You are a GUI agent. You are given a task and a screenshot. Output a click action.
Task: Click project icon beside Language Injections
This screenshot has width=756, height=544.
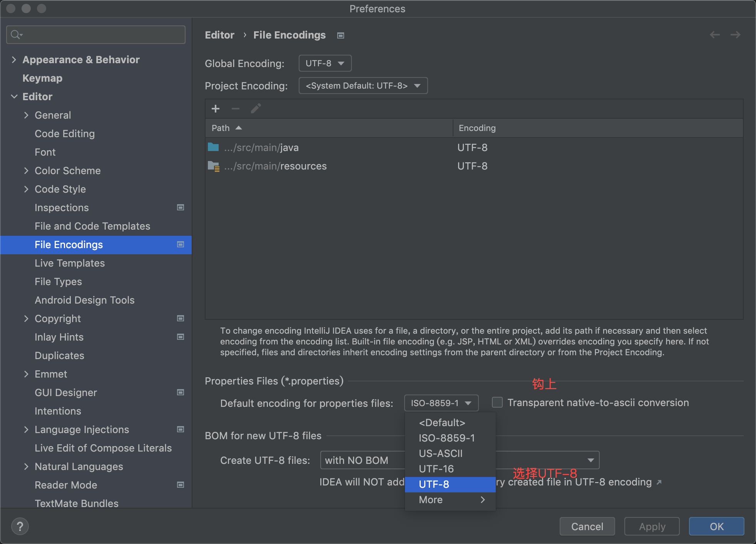click(180, 429)
